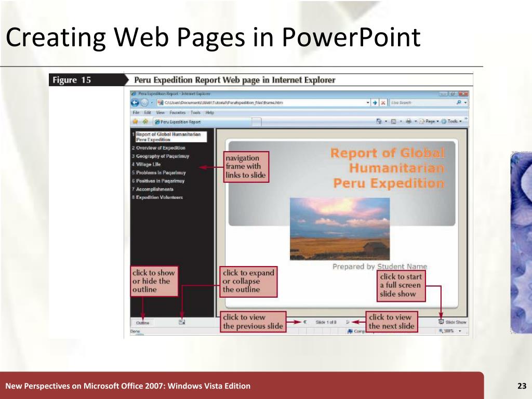Click the expand/collapse outline icon
Viewport: 532px width, 399px height.
pyautogui.click(x=182, y=322)
